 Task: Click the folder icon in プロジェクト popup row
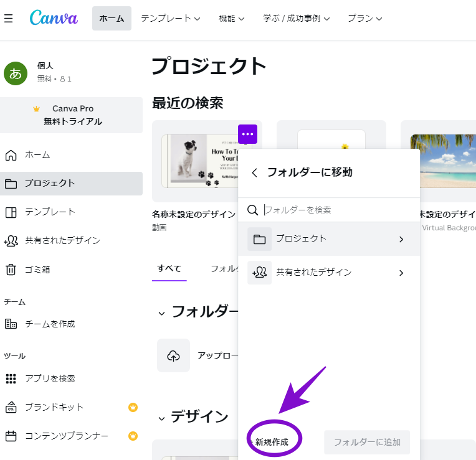[x=259, y=239]
